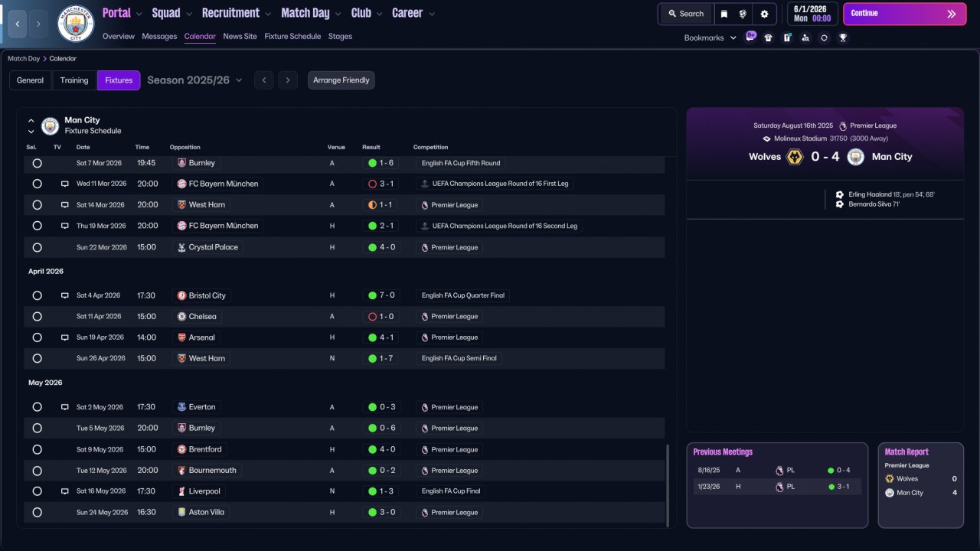Switch to the Messages tab
Viewport: 980px width, 551px height.
click(x=159, y=36)
